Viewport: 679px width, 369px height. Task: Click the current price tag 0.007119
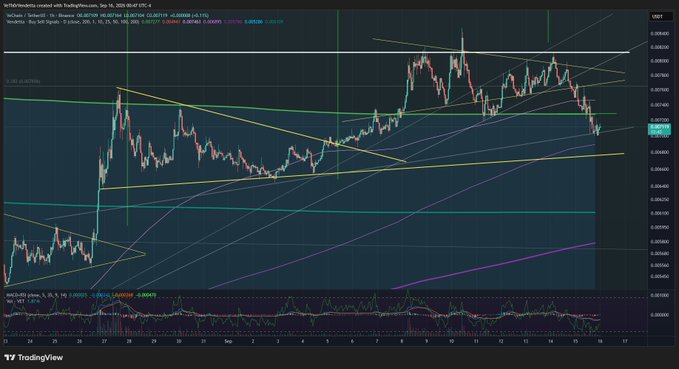coord(659,129)
